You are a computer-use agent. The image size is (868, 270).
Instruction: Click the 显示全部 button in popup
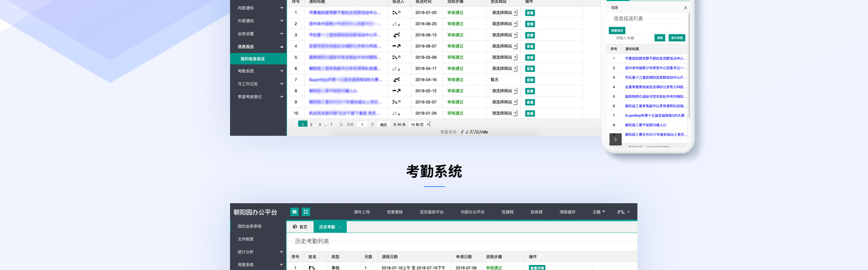pyautogui.click(x=676, y=38)
